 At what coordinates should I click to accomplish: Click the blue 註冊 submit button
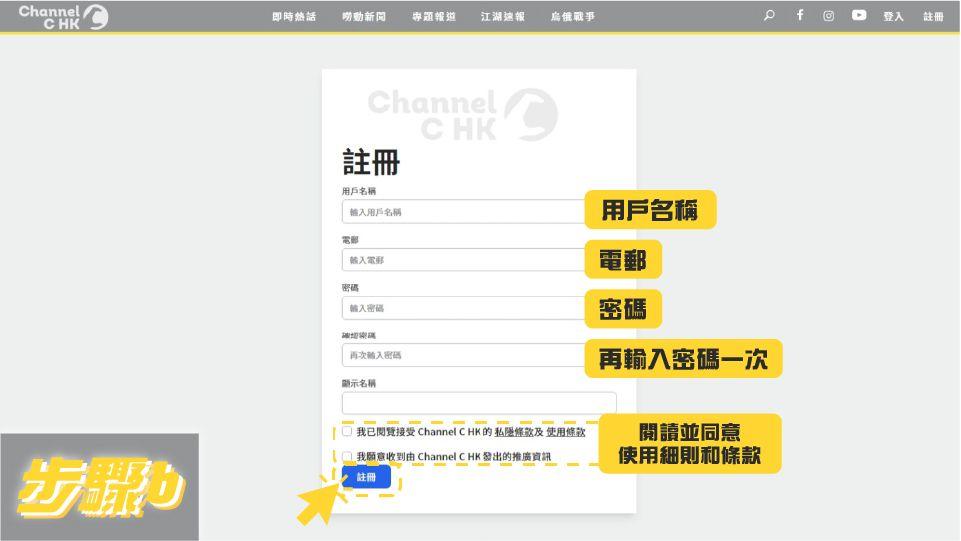point(367,477)
